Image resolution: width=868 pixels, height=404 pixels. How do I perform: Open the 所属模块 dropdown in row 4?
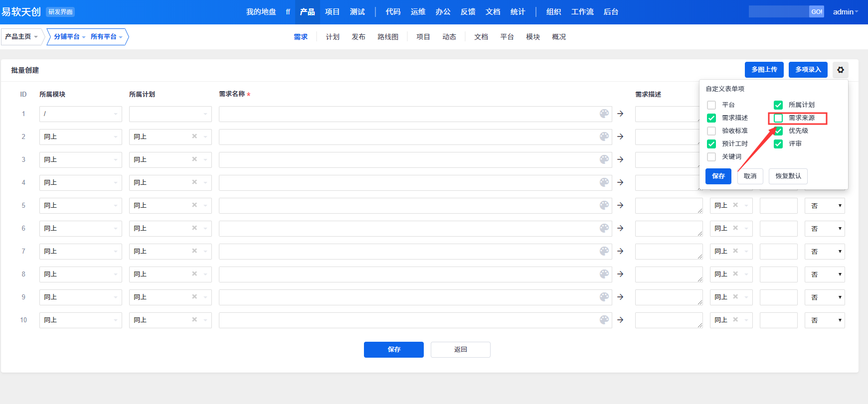pyautogui.click(x=81, y=183)
